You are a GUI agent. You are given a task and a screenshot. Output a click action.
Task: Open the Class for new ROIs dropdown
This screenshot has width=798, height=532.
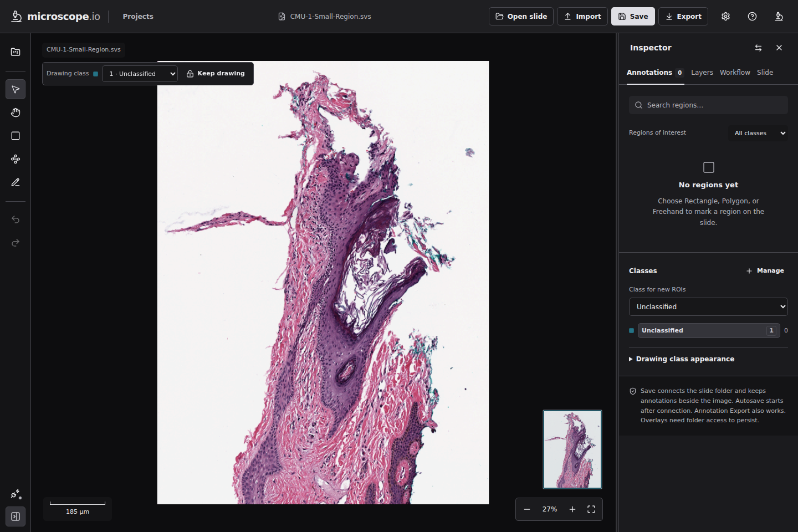click(x=708, y=307)
